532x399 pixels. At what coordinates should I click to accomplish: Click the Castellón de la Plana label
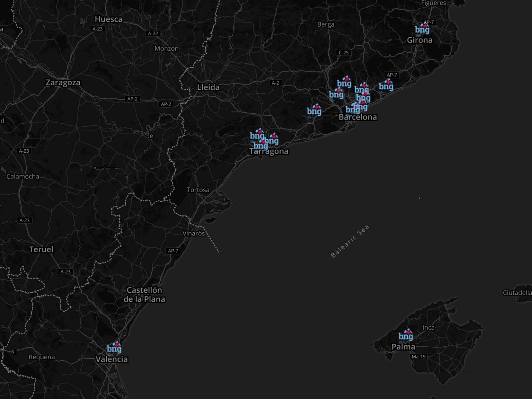(x=144, y=294)
